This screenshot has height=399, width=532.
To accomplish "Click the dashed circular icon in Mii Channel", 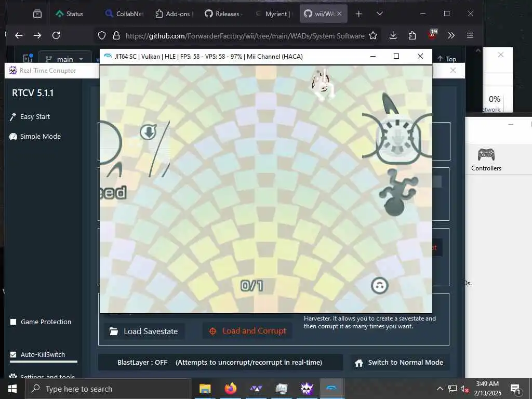I will [x=397, y=137].
